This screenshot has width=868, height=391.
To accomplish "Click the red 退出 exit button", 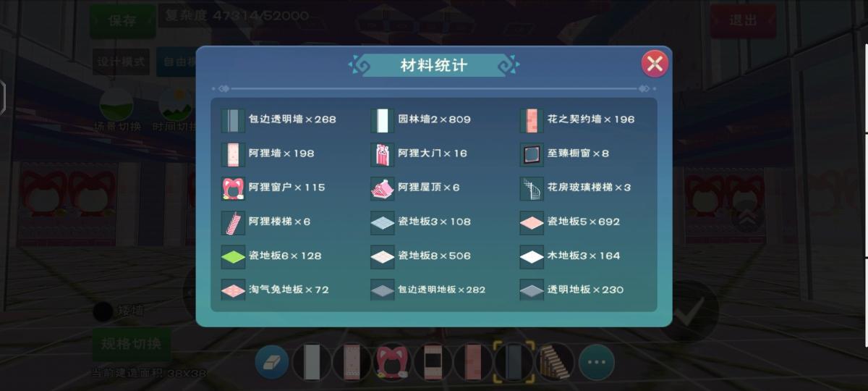I will point(743,21).
